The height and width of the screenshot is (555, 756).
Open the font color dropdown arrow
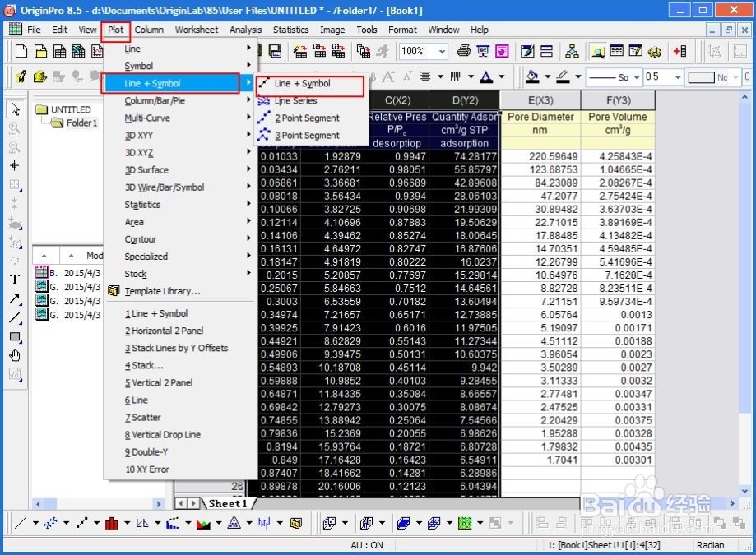[x=502, y=76]
